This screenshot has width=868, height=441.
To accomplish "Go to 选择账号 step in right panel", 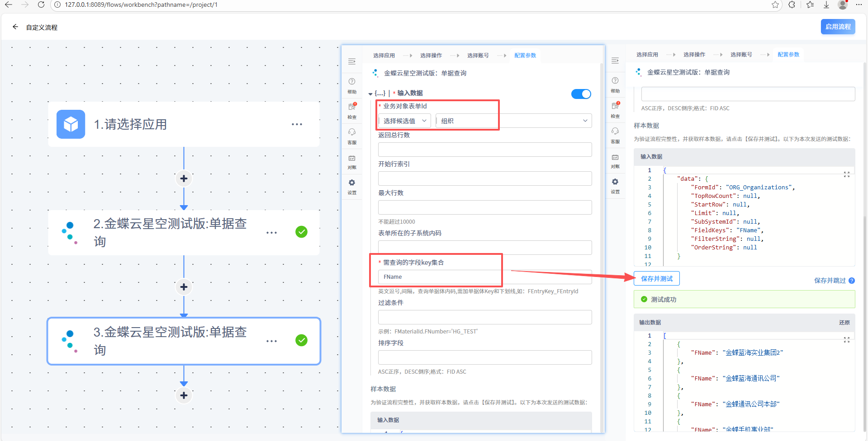I will (741, 55).
